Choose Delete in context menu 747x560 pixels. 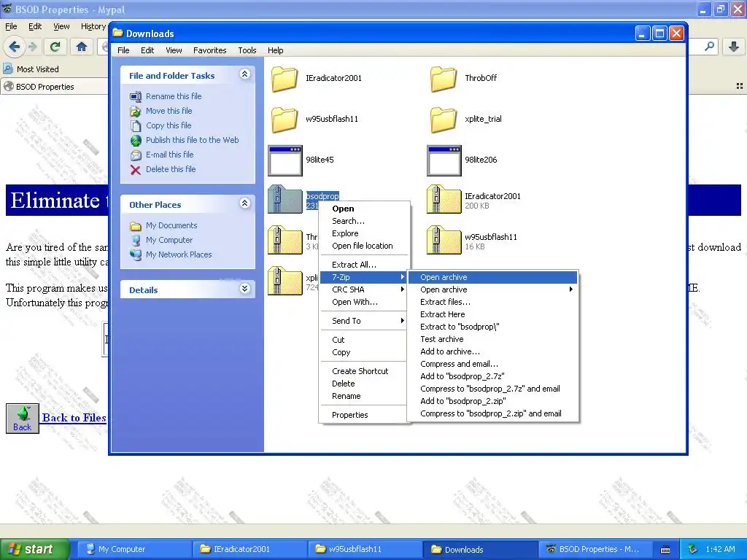(x=365, y=384)
